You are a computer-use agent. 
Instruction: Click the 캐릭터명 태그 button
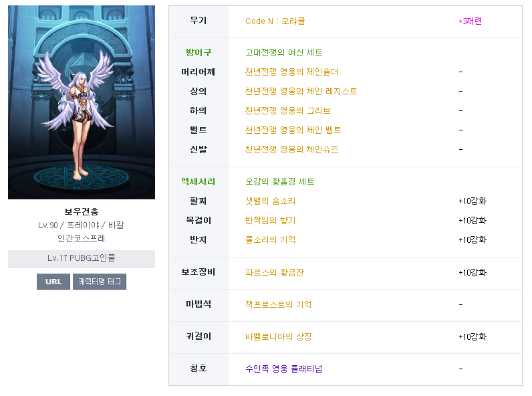(x=100, y=282)
